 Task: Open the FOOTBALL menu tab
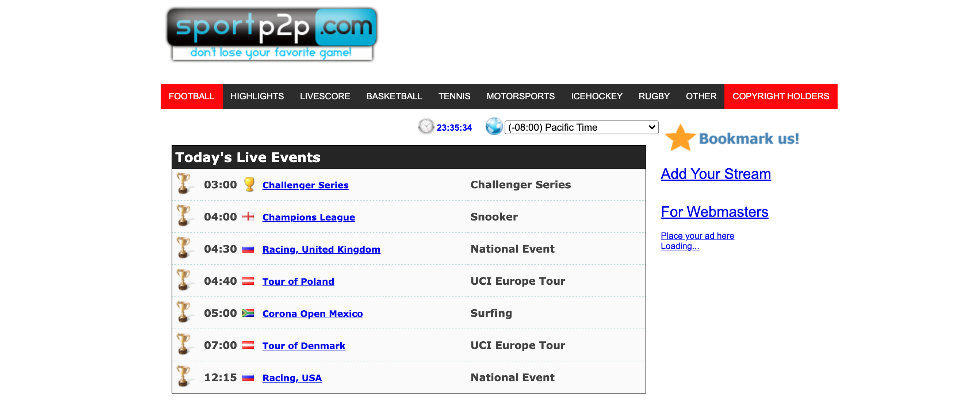coord(191,96)
